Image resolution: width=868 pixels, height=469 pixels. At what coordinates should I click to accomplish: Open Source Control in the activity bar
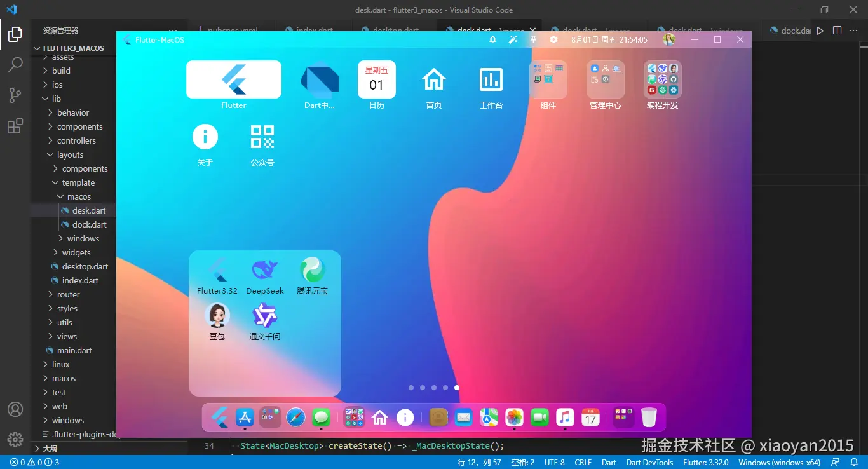pyautogui.click(x=15, y=95)
